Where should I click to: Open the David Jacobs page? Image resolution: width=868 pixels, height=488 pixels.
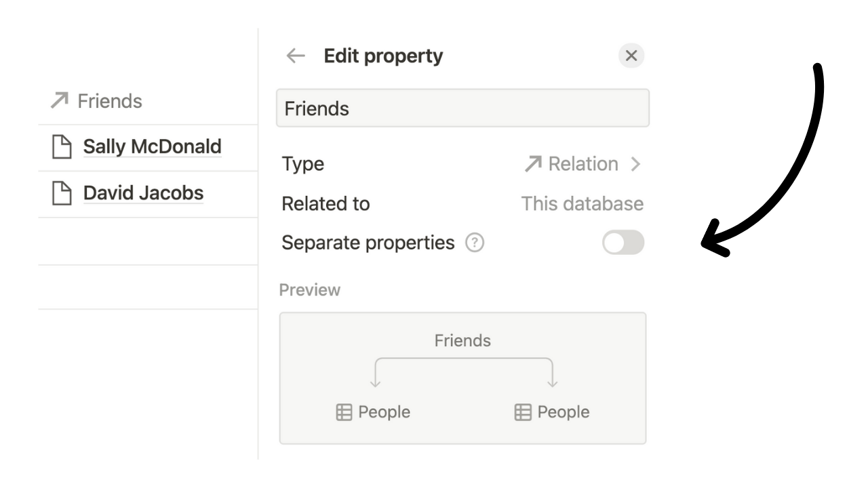[x=143, y=193]
